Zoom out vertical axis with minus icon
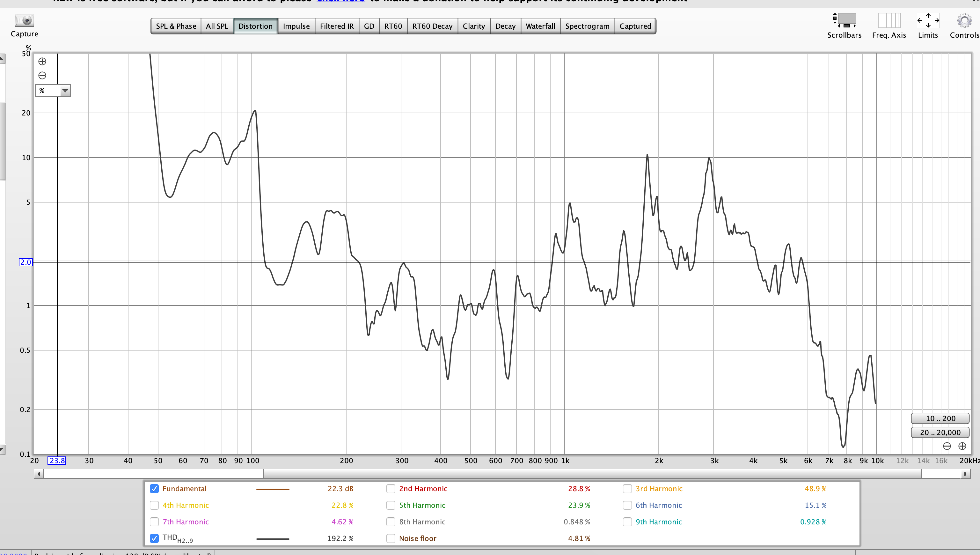The width and height of the screenshot is (980, 555). pyautogui.click(x=42, y=76)
